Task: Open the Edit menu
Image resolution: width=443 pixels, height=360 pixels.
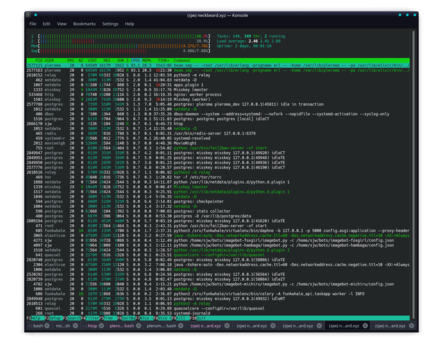Action: (x=46, y=24)
